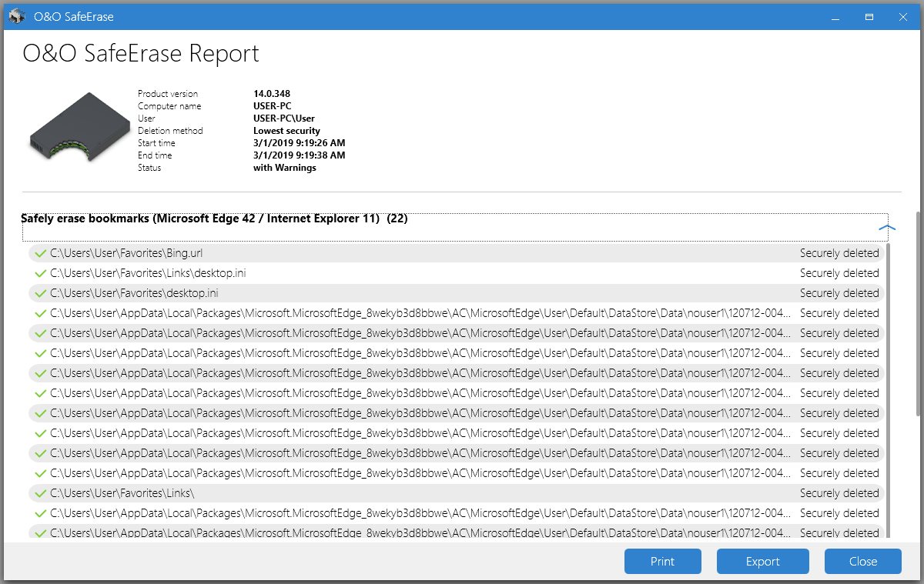
Task: Close the report with the Close button
Action: click(x=862, y=562)
